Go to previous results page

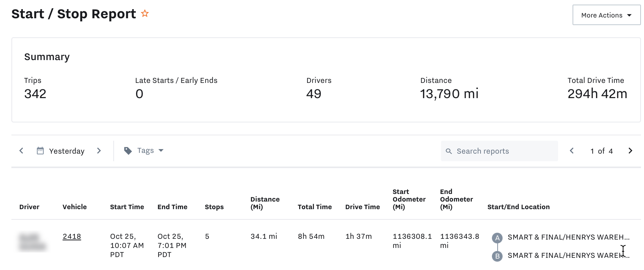point(571,151)
